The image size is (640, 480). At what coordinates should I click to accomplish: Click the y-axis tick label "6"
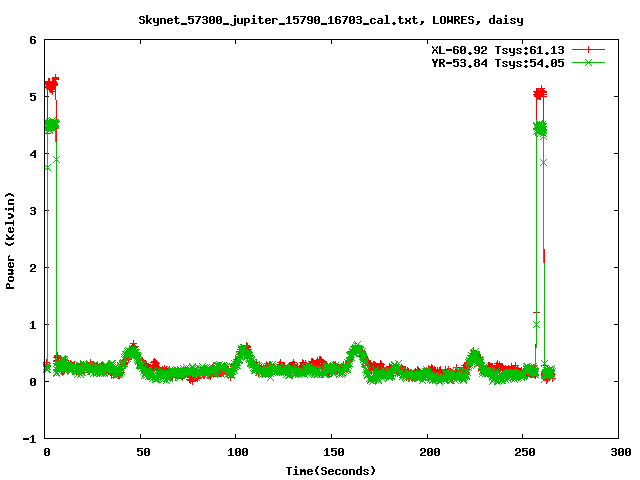(33, 40)
